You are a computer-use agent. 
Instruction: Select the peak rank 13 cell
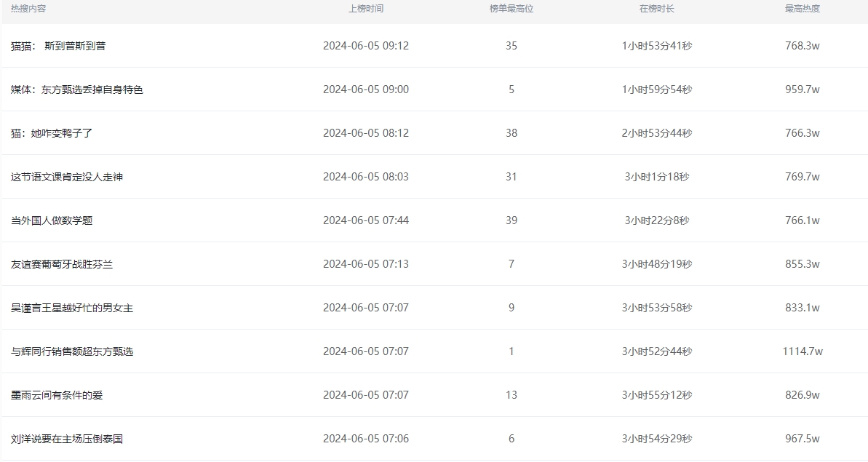tap(511, 396)
